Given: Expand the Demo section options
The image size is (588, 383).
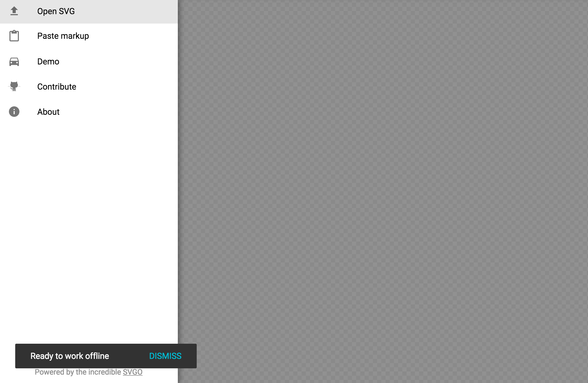Looking at the screenshot, I should click(x=49, y=61).
